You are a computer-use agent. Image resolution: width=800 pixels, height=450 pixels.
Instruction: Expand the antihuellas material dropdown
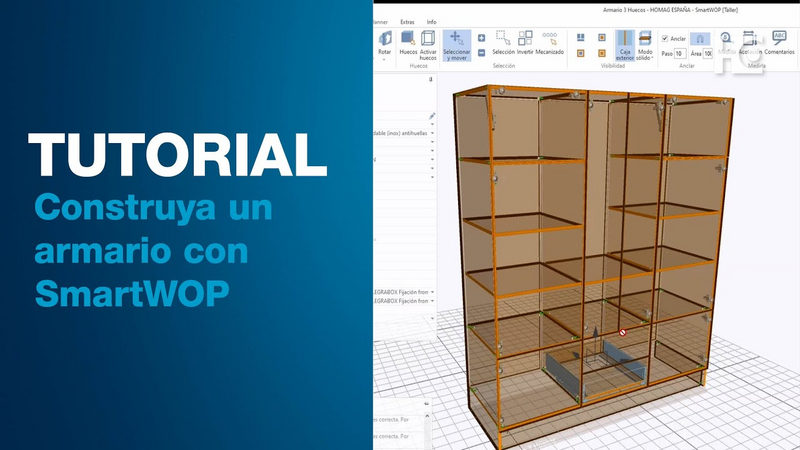[x=433, y=132]
